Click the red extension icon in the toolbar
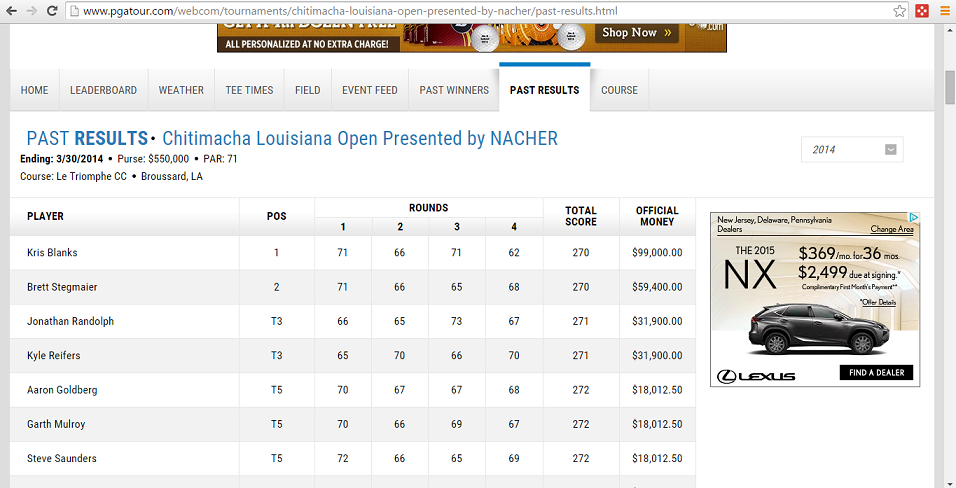Image resolution: width=956 pixels, height=488 pixels. click(921, 11)
